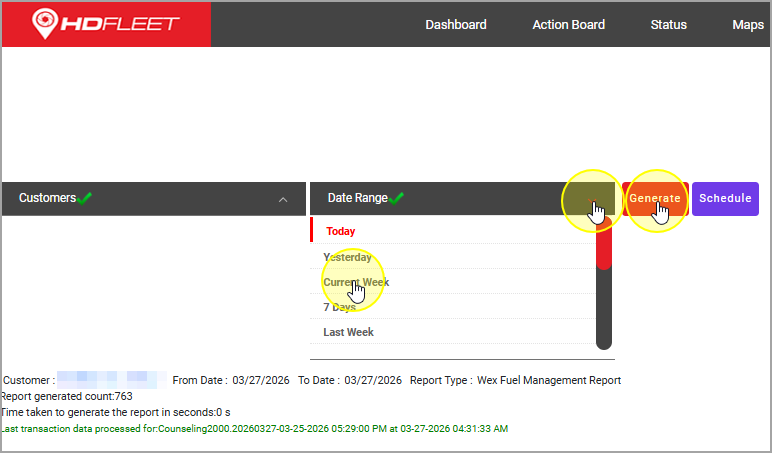Select Today in the date range list
Screen dimensions: 772x453
(x=341, y=231)
